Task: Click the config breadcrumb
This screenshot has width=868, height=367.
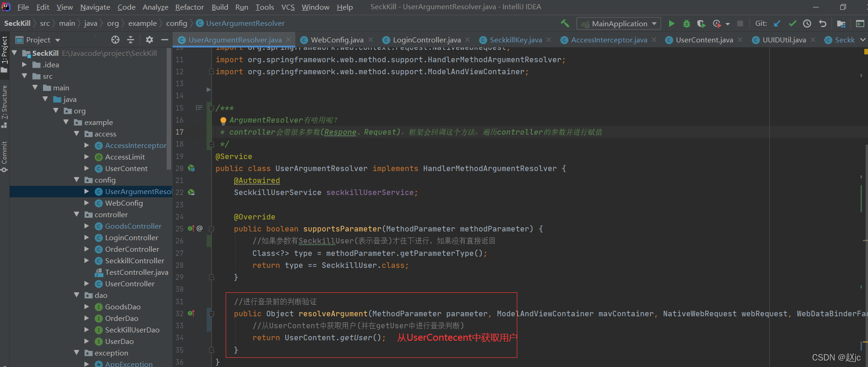Action: [176, 23]
